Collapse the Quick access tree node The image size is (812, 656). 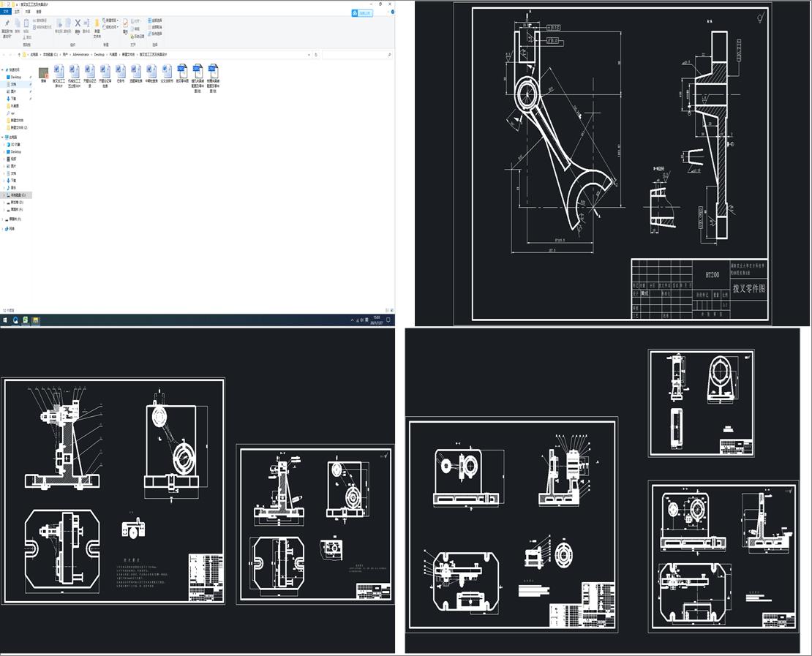pyautogui.click(x=3, y=69)
